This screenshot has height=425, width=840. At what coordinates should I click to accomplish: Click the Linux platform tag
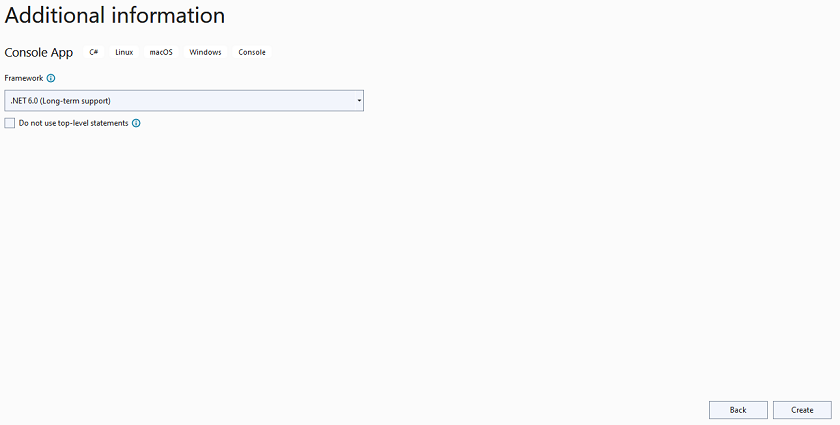tap(124, 52)
